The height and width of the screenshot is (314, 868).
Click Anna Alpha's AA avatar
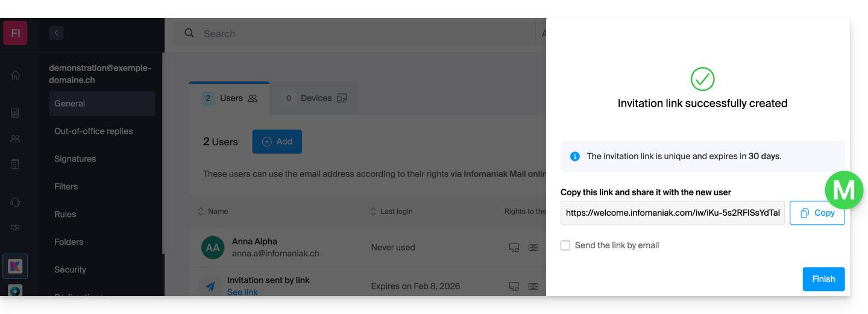point(213,248)
